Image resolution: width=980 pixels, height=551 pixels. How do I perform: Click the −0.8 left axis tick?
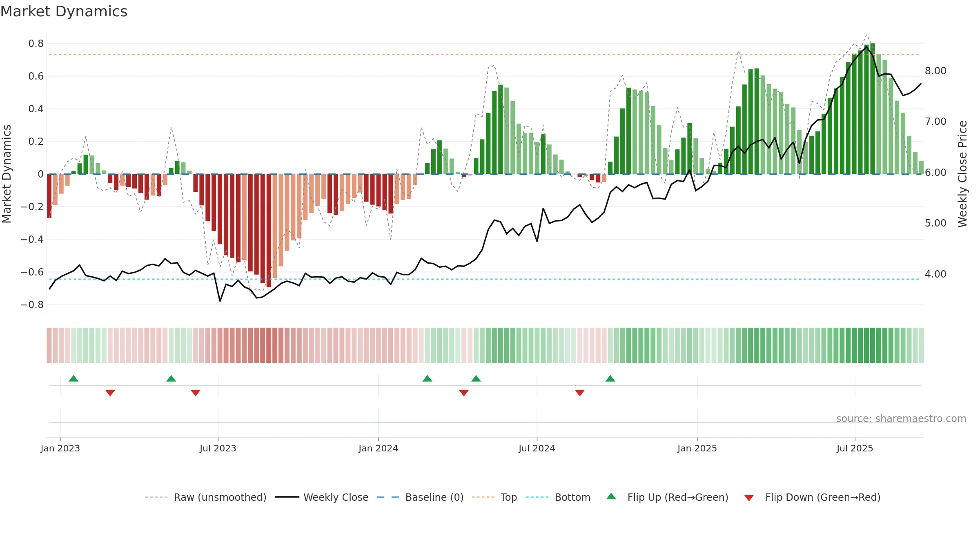(x=32, y=305)
